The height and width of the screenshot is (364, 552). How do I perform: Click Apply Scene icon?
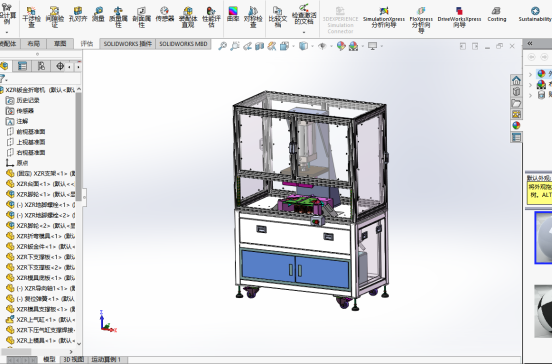[353, 46]
